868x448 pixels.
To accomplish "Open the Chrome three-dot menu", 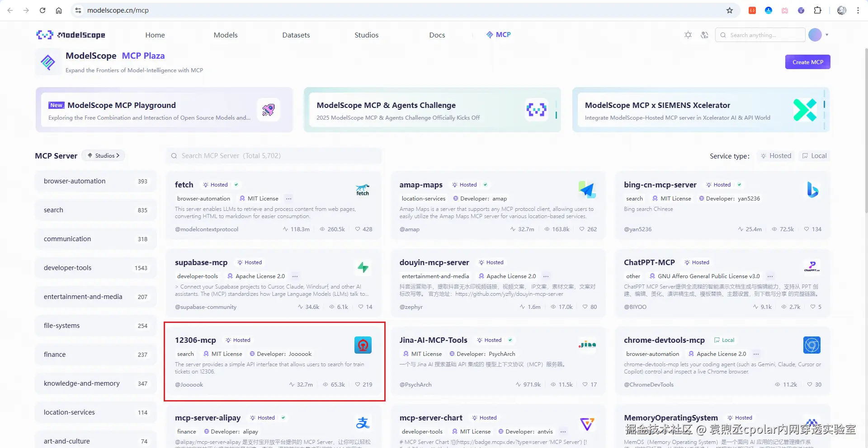I will (858, 10).
